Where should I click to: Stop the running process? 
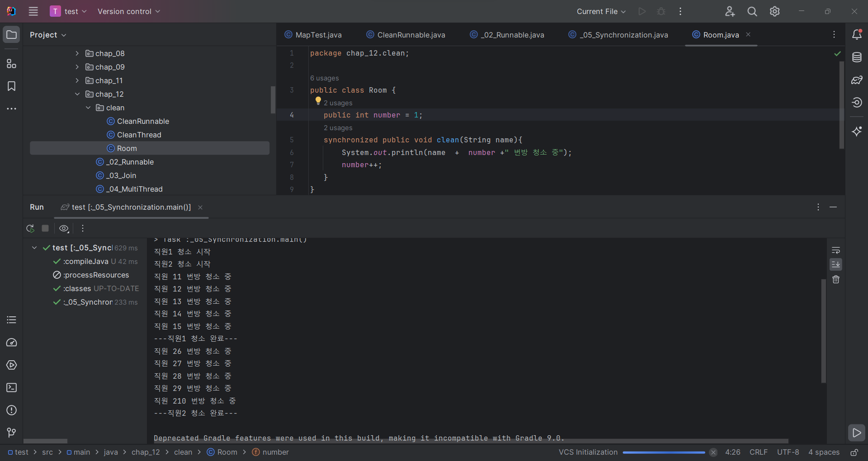pos(45,228)
